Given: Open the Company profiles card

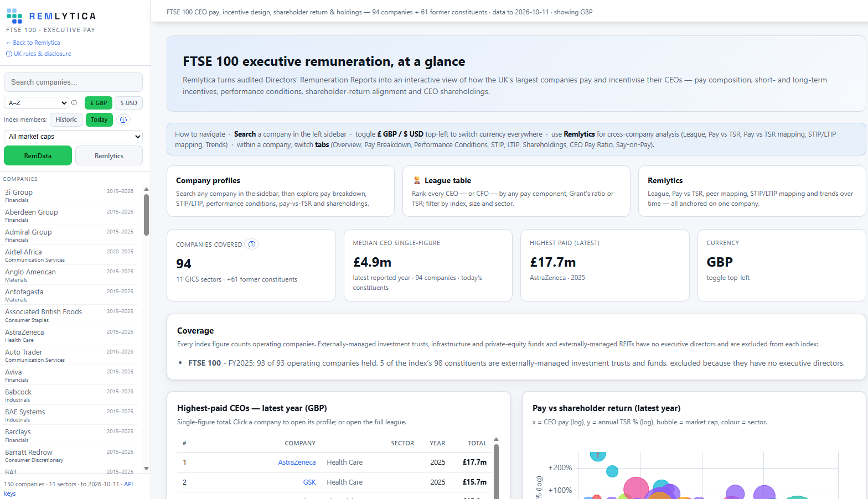Looking at the screenshot, I should [x=281, y=191].
